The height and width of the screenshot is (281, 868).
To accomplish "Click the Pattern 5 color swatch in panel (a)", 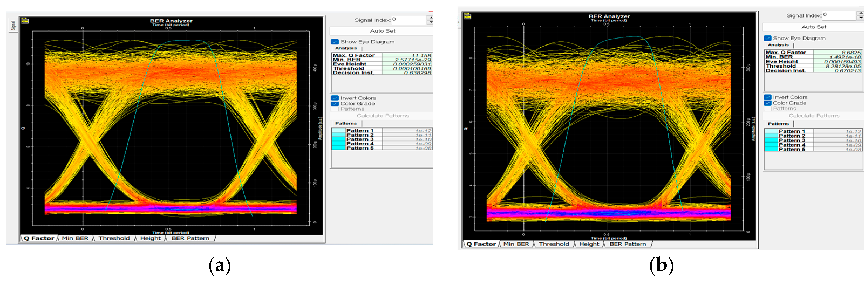I will click(339, 148).
